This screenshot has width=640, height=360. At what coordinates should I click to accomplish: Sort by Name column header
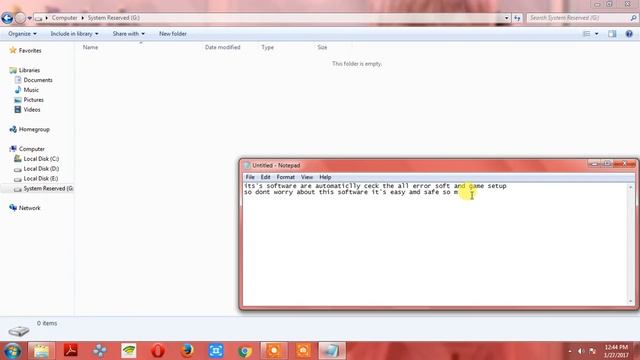[90, 47]
